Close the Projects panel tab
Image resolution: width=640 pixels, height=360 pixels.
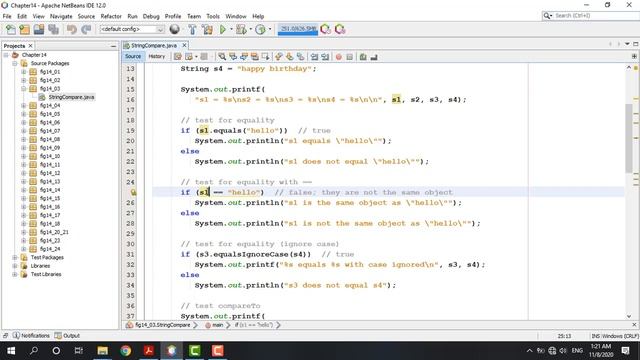(x=30, y=46)
